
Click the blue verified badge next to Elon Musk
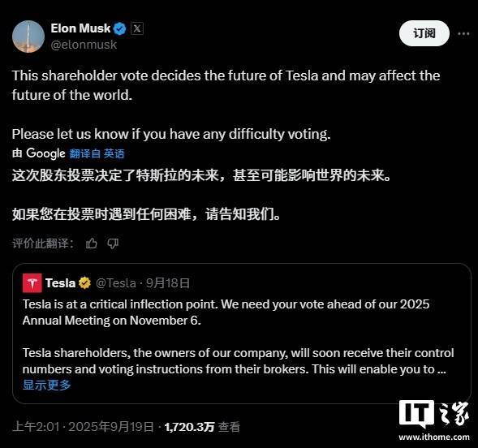coord(120,29)
